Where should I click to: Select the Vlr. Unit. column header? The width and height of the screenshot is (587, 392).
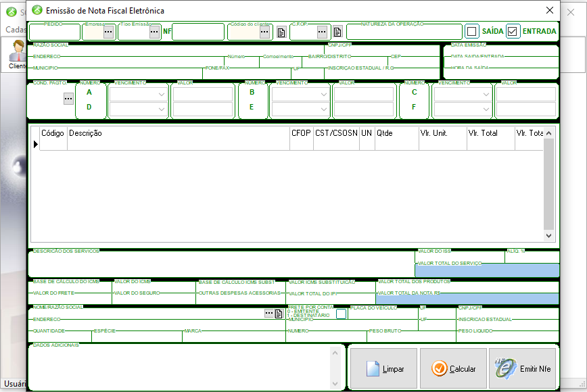[442, 133]
